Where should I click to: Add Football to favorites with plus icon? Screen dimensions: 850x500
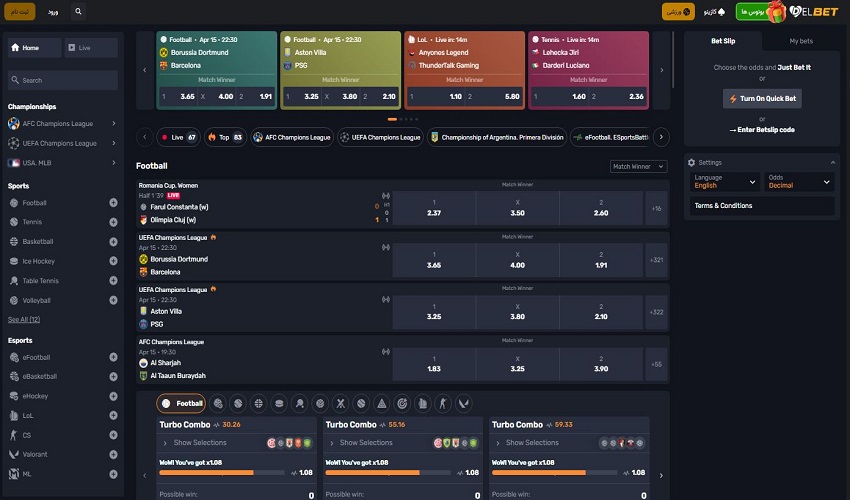[113, 203]
